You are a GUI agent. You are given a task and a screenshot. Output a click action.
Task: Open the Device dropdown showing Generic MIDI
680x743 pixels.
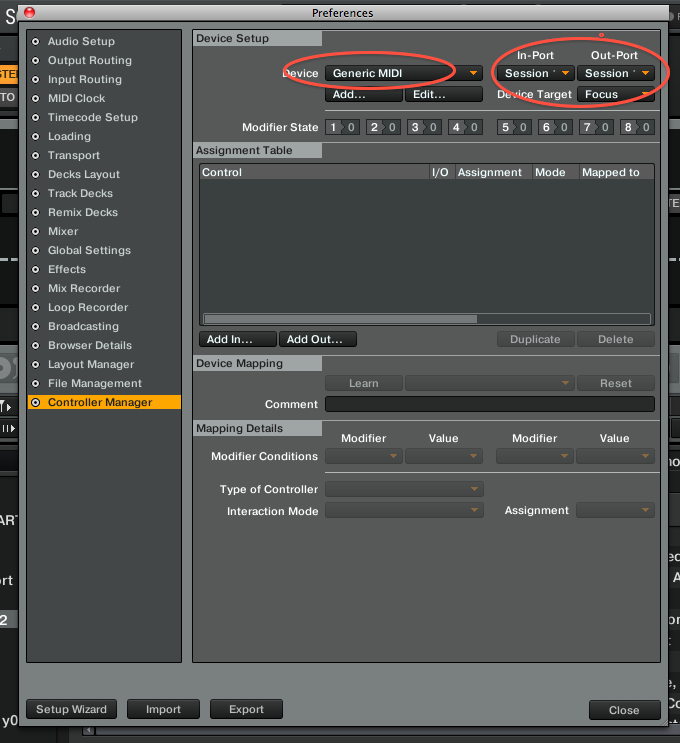click(404, 74)
